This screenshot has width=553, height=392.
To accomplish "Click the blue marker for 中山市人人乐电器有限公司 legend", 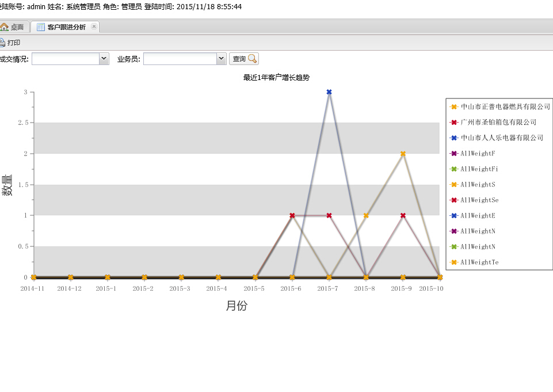I will click(454, 138).
